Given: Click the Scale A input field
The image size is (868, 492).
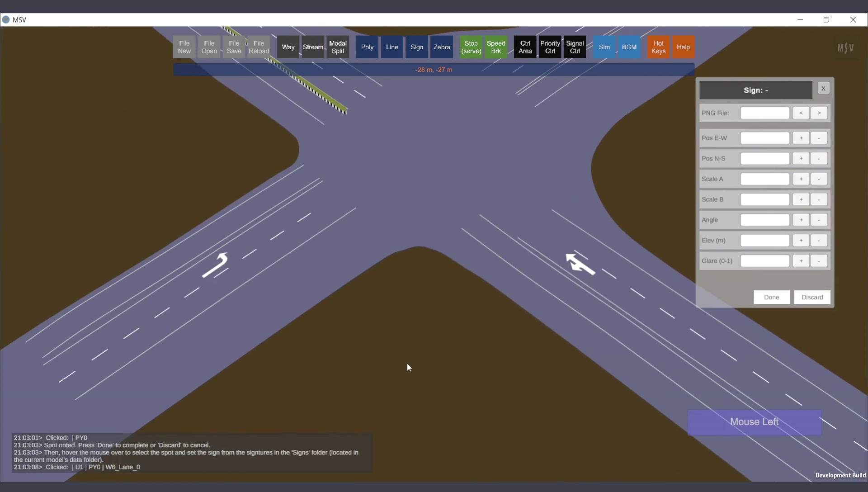Looking at the screenshot, I should (764, 179).
